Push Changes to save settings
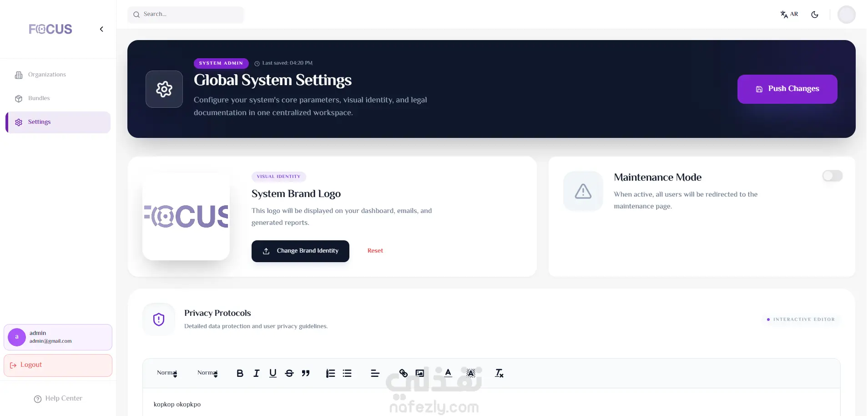 [x=787, y=89]
